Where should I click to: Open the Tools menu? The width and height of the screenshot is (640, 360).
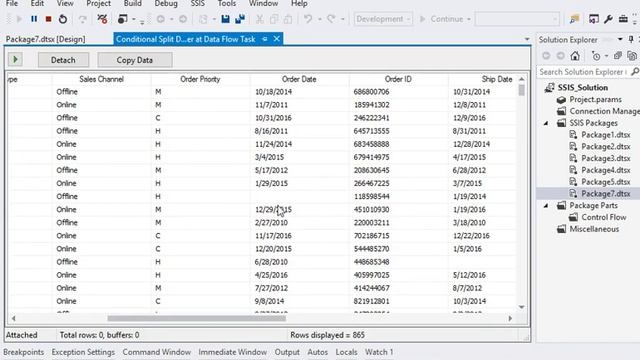227,4
